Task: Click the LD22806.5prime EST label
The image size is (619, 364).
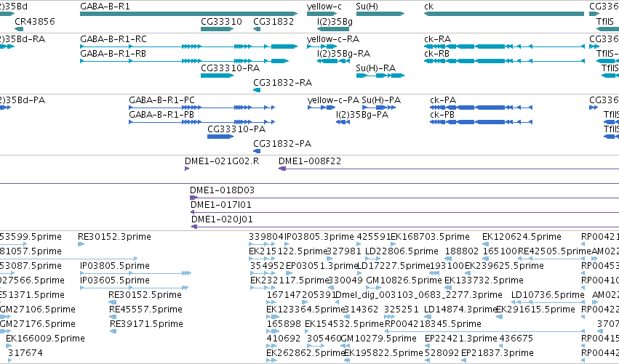Action: click(x=402, y=251)
